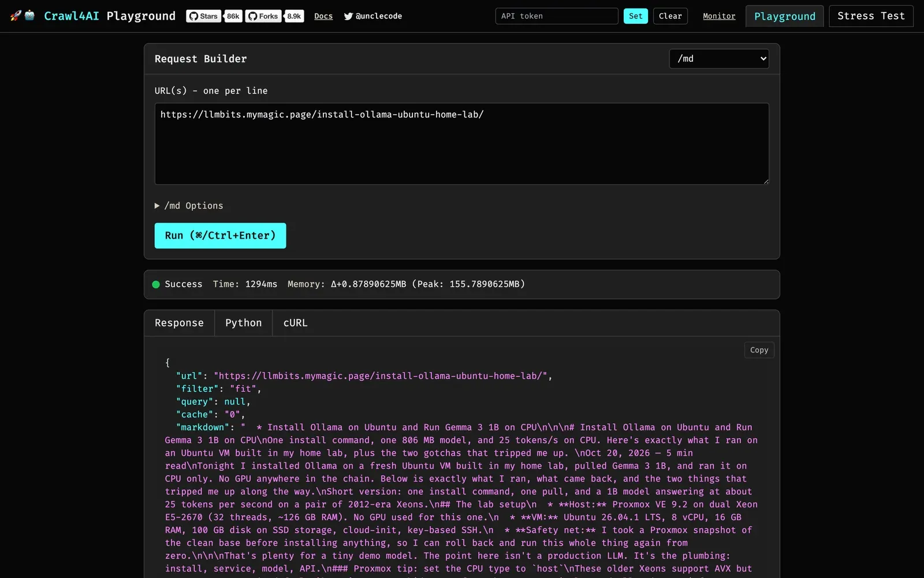Click the green Success status dot
924x578 pixels.
[x=156, y=284]
